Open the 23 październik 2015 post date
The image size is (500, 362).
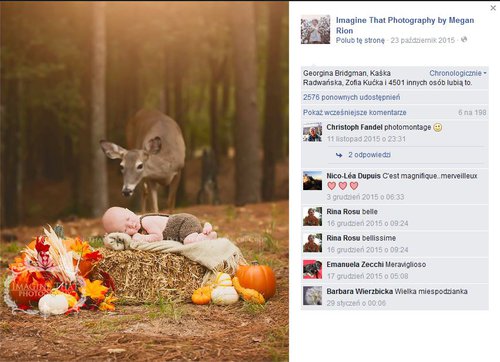pos(423,40)
